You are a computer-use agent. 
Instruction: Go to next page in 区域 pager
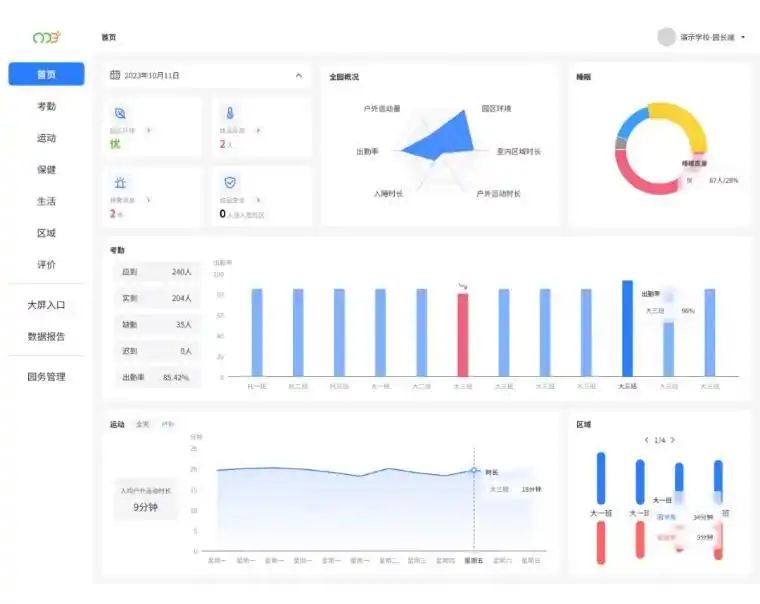pyautogui.click(x=673, y=440)
